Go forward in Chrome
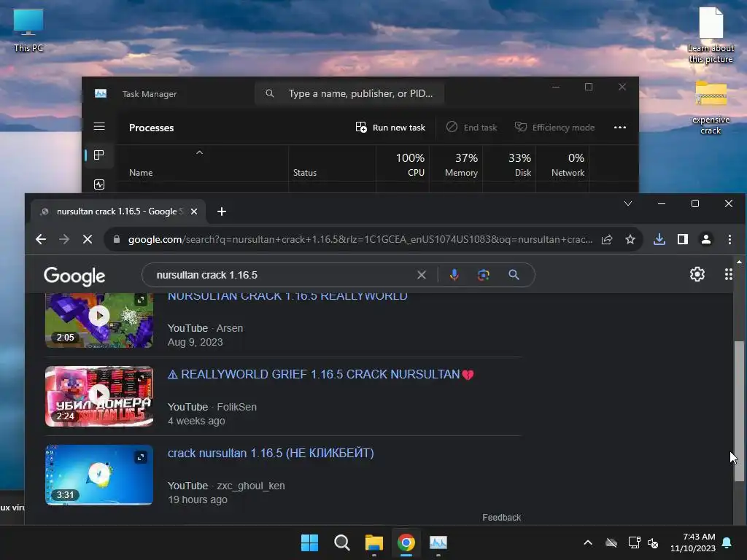Viewport: 747px width, 560px height. click(64, 239)
